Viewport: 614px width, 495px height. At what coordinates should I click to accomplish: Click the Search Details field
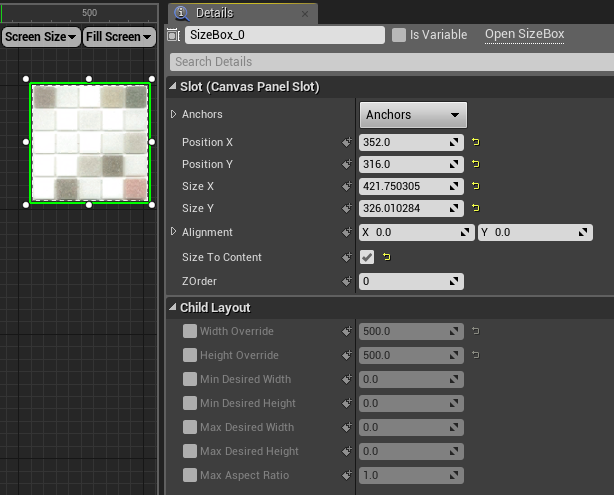point(392,62)
